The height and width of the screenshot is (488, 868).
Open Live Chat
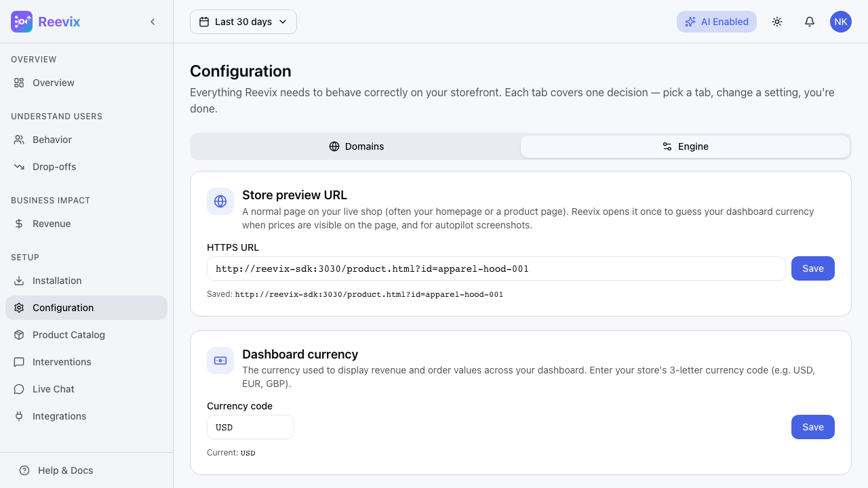pos(86,389)
